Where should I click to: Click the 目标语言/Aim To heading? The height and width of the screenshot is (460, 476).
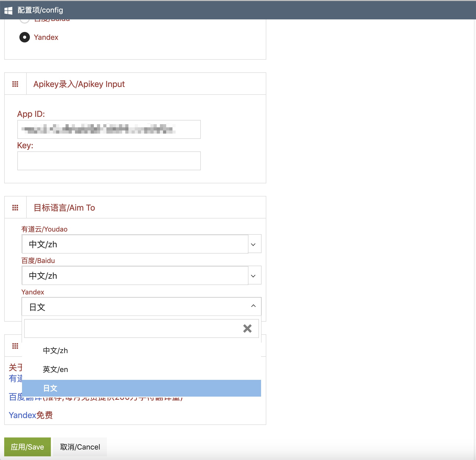[x=64, y=208]
